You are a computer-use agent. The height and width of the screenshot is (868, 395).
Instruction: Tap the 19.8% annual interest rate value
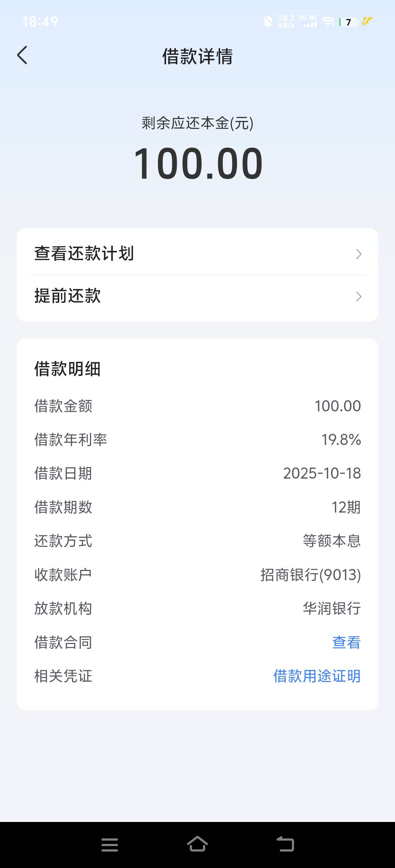pos(341,439)
